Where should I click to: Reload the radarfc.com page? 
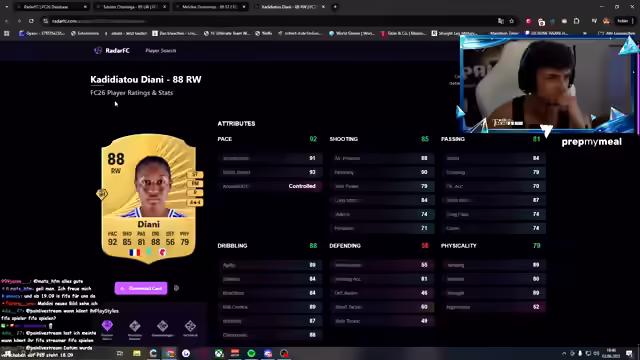[31, 21]
